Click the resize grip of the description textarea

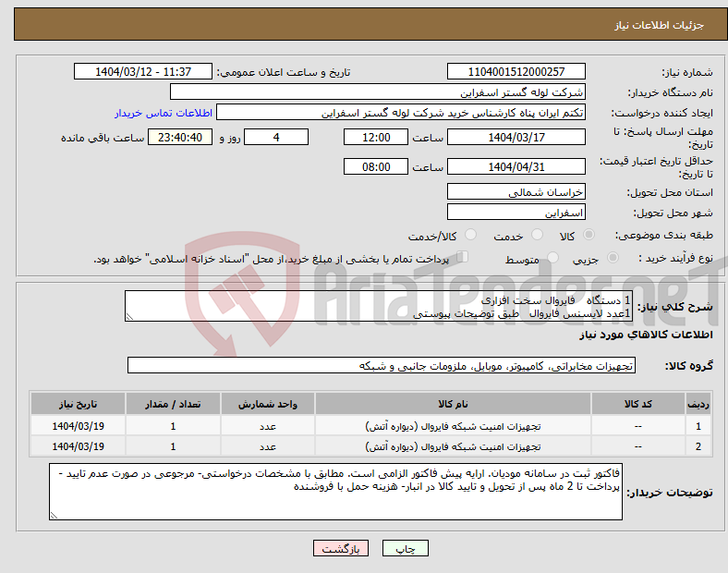click(x=129, y=317)
